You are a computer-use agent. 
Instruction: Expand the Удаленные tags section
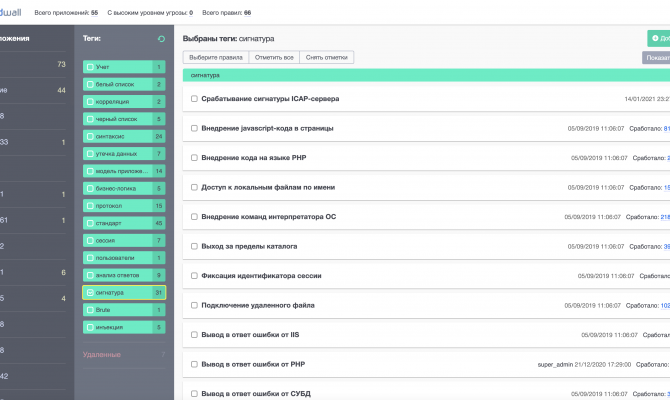tap(124, 355)
